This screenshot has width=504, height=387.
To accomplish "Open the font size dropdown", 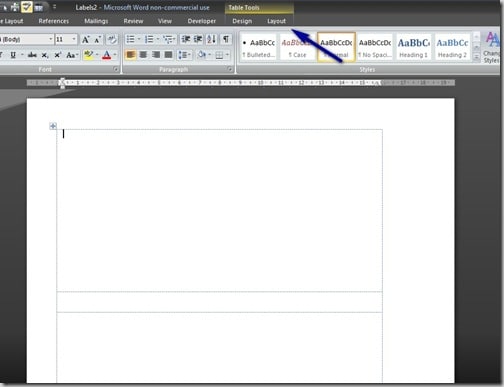I will (74, 39).
